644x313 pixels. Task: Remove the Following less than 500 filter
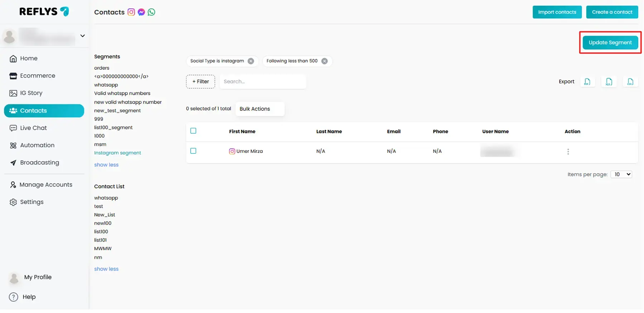point(325,61)
